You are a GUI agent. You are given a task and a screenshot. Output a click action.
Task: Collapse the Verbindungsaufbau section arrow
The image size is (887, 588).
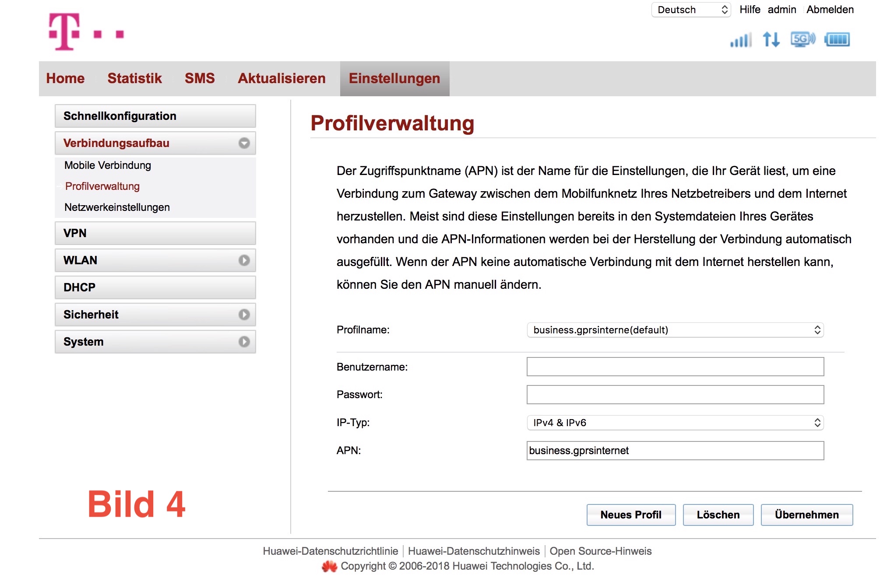244,143
